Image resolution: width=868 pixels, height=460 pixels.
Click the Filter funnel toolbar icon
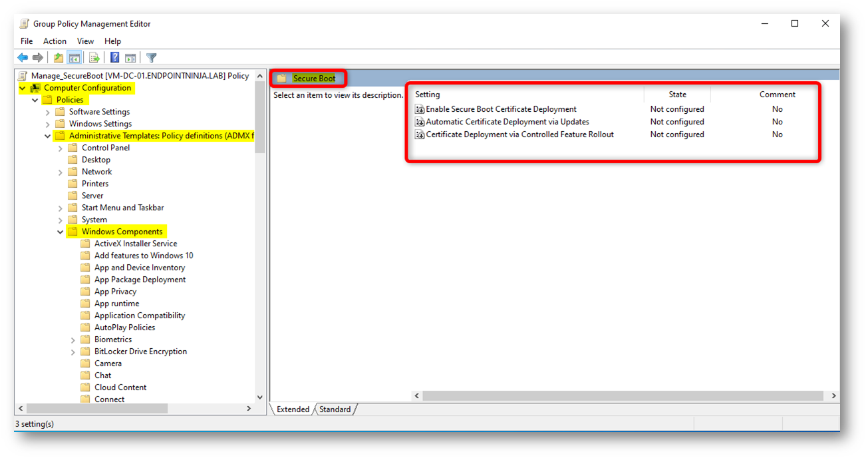(x=152, y=58)
